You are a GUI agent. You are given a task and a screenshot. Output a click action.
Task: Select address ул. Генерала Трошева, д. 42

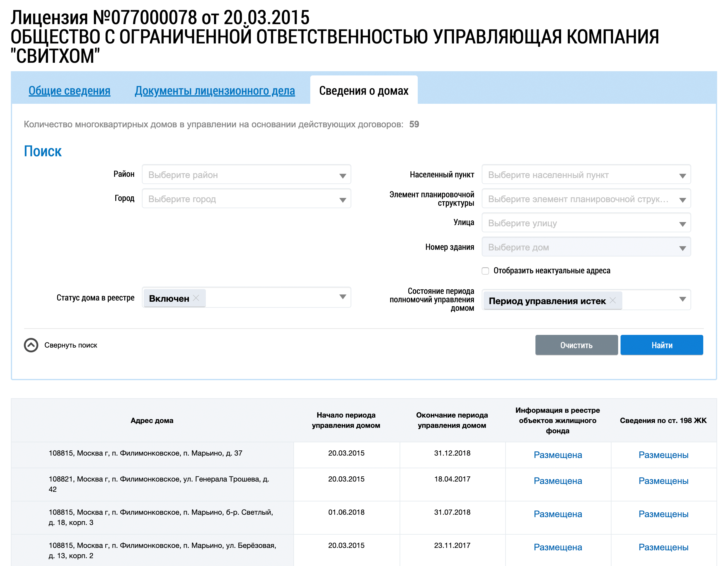159,484
